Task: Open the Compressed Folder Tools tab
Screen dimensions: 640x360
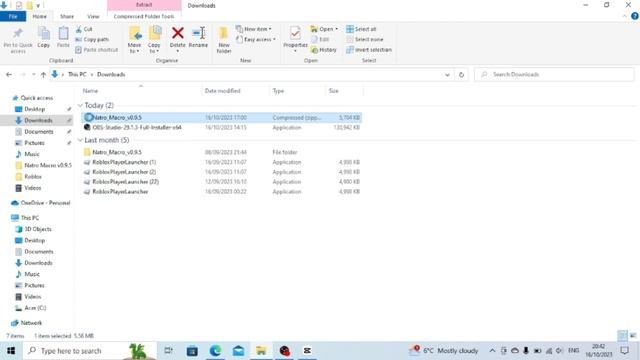Action: [144, 16]
